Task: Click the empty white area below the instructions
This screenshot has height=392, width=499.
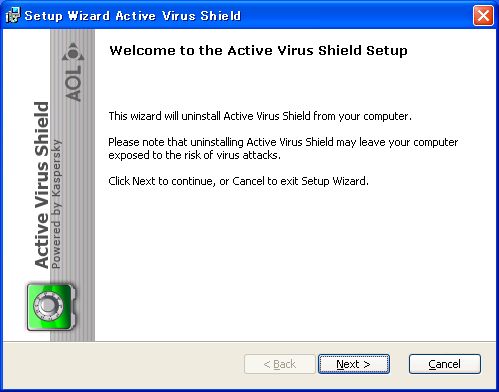Action: (x=293, y=263)
